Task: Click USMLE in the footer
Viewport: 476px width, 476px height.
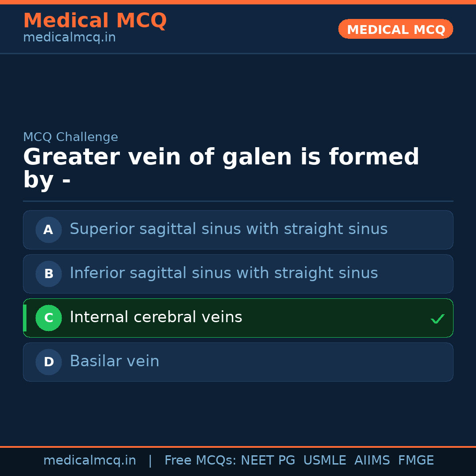Action: coord(324,461)
